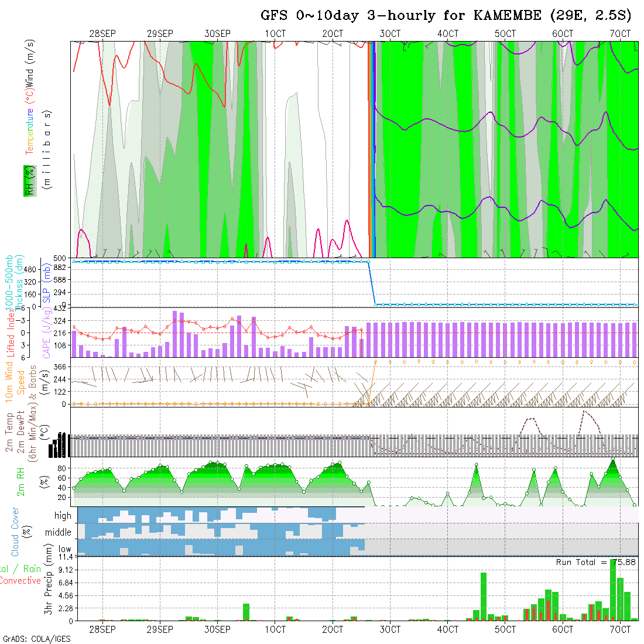The width and height of the screenshot is (644, 644).
Task: Click the Cloud Cover axis title
Action: 15,532
